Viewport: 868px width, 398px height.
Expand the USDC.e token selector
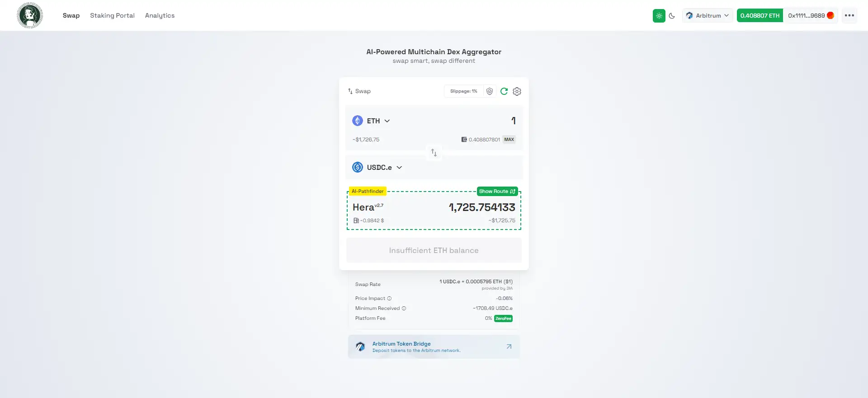tap(377, 168)
